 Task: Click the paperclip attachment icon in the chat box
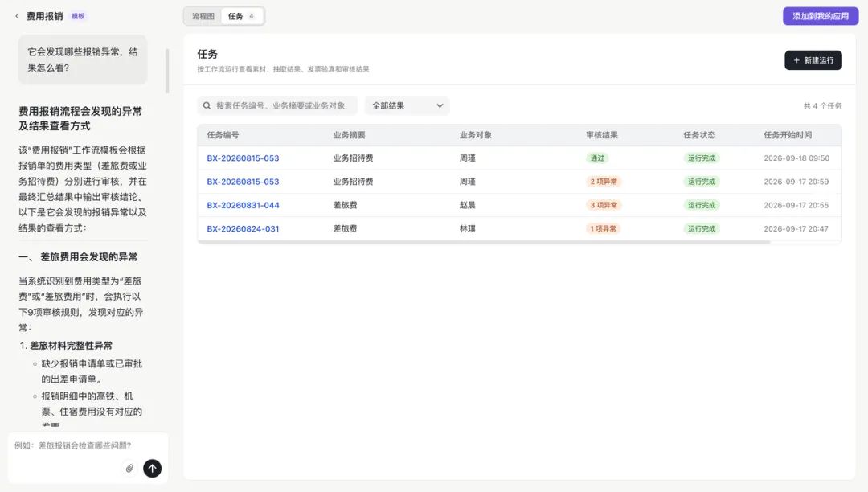pyautogui.click(x=129, y=468)
